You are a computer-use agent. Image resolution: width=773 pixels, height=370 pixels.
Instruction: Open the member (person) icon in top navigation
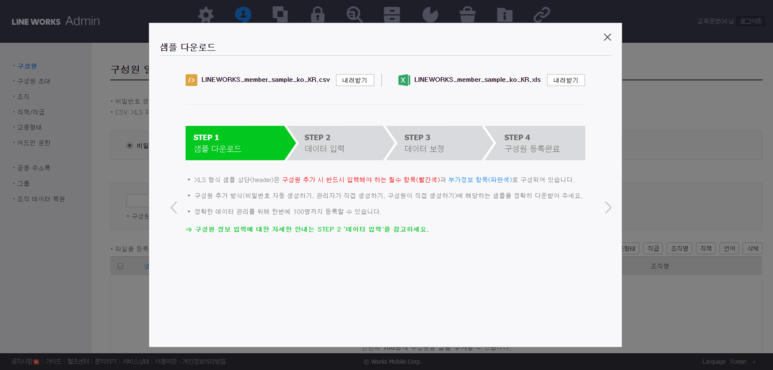point(243,14)
